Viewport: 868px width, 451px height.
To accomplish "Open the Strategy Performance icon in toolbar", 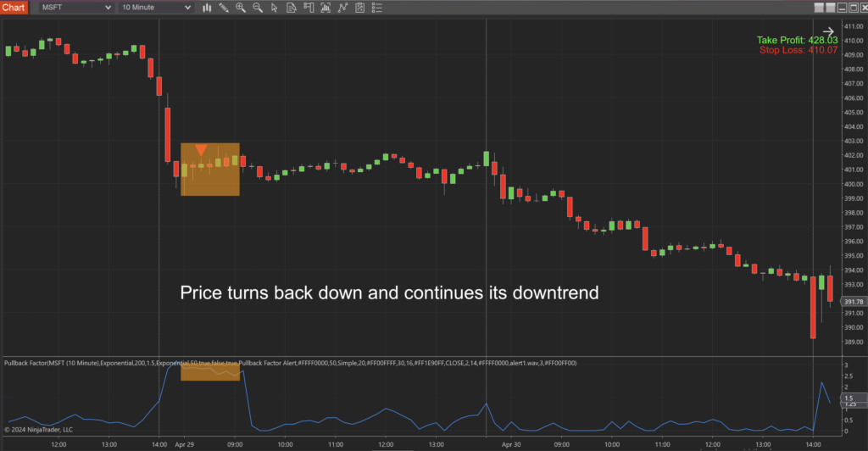I will coord(359,8).
